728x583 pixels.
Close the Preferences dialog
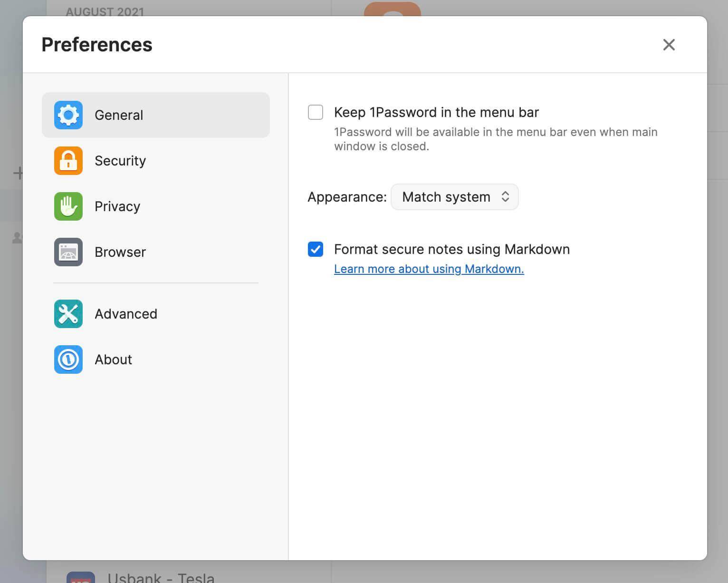pos(669,45)
